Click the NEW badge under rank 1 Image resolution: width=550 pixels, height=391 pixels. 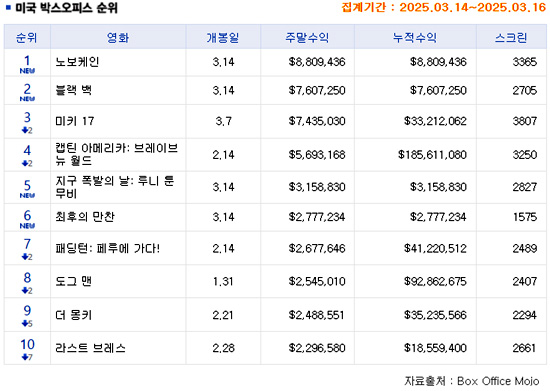[27, 71]
